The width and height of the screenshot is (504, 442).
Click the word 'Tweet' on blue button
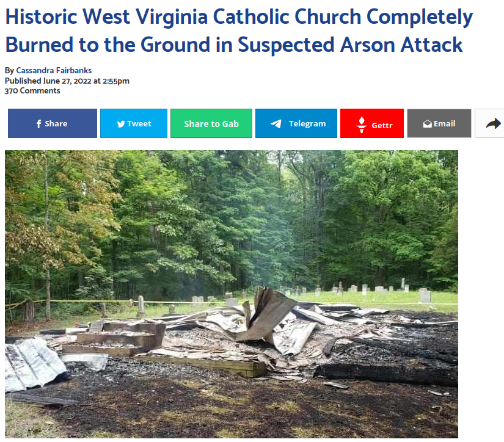[x=139, y=124]
